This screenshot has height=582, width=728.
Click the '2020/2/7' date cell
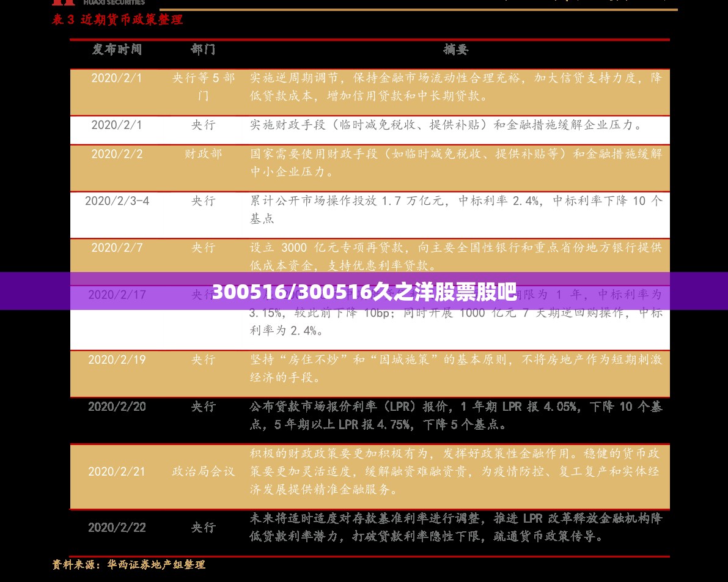tap(117, 248)
